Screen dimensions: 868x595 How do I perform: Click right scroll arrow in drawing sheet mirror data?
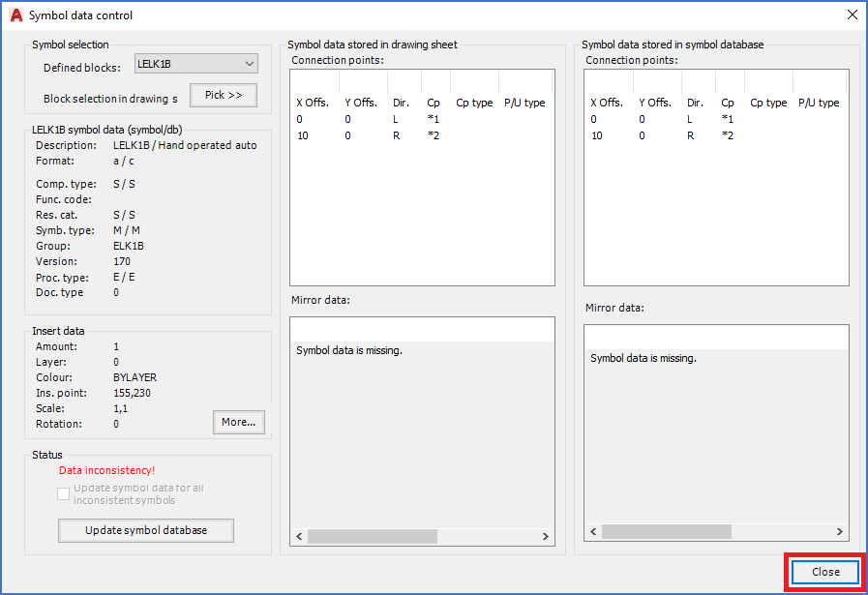(546, 536)
